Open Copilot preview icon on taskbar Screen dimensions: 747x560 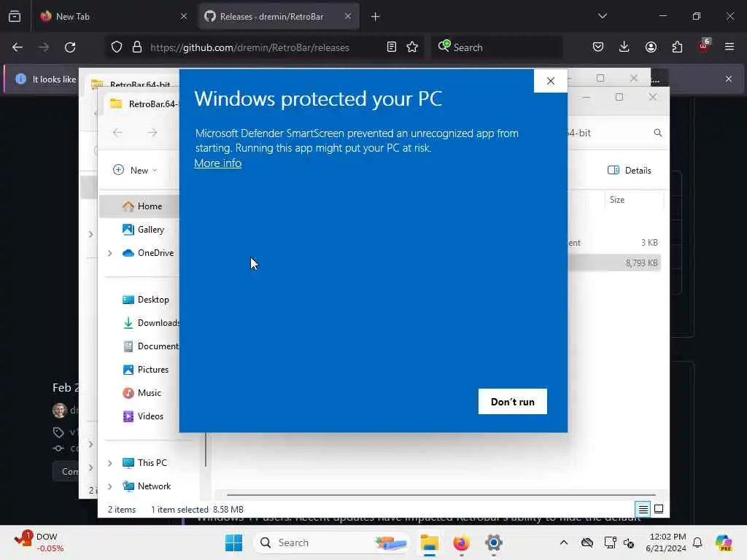pyautogui.click(x=724, y=542)
